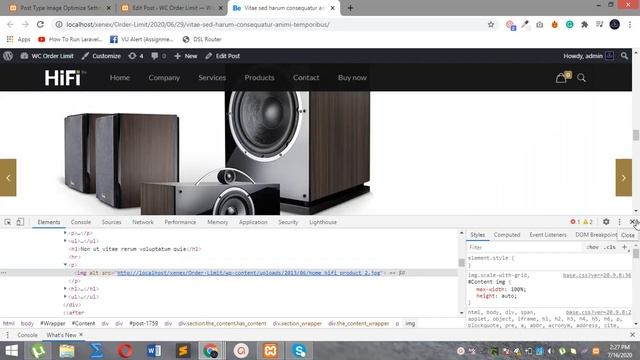Toggle the :hov element state button

pos(592,247)
